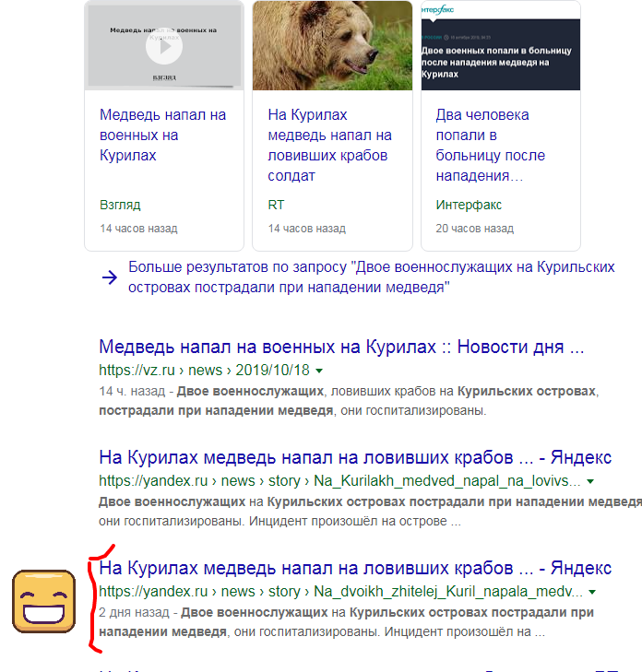Click the yandex.ru Na_Kurilakh_medved_napal URL text

coord(339,480)
